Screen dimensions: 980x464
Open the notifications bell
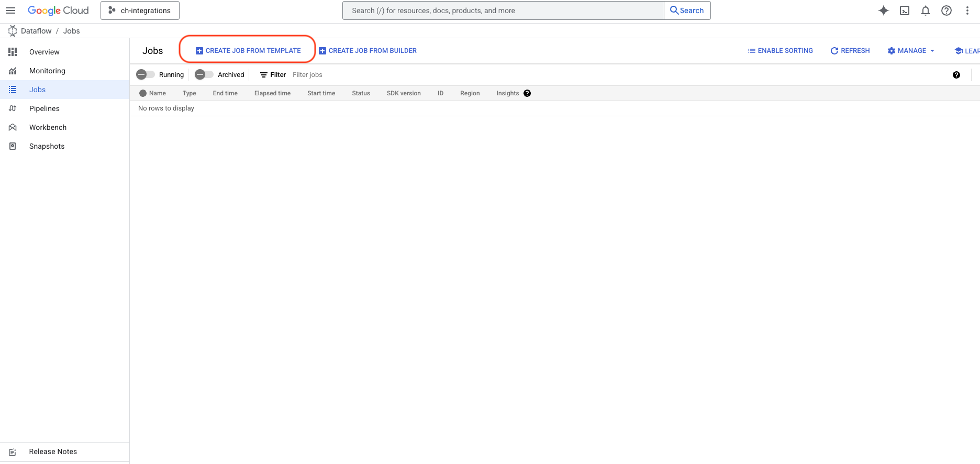tap(926, 10)
